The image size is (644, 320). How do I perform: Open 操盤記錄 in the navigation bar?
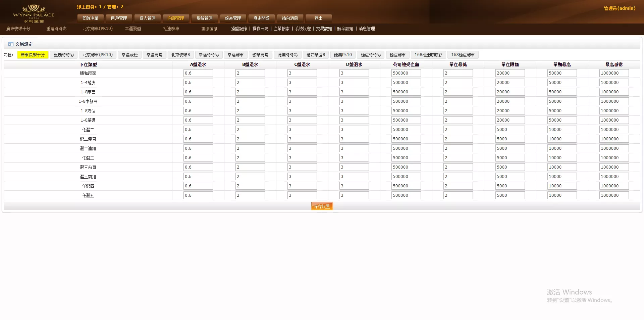point(239,29)
